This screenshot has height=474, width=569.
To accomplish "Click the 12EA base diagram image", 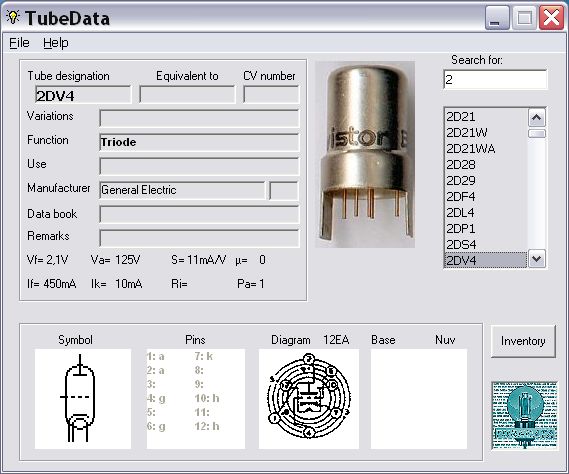I will click(309, 399).
